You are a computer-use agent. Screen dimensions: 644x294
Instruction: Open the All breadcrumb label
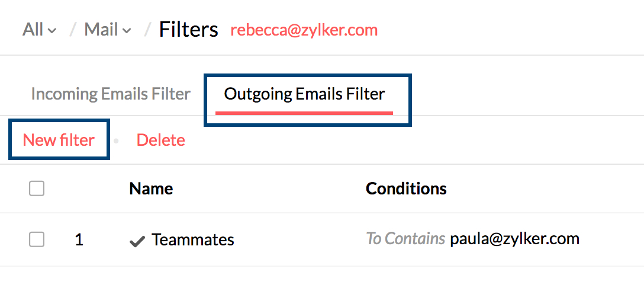(33, 29)
